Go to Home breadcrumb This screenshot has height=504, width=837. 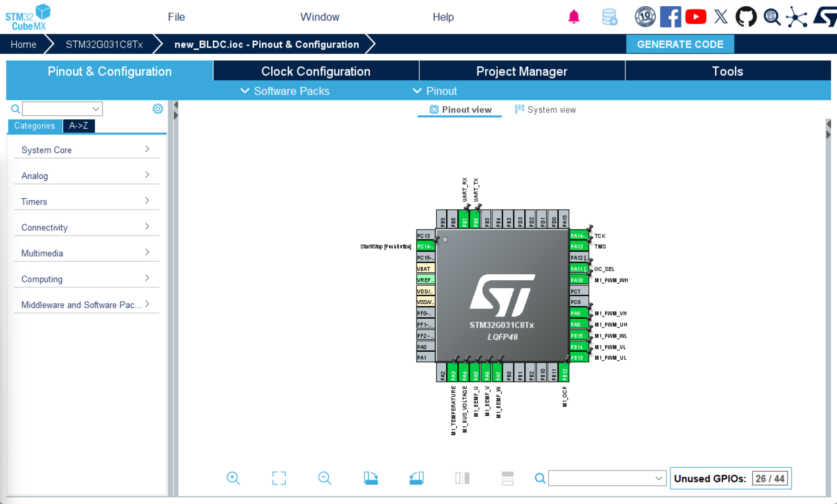tap(23, 44)
